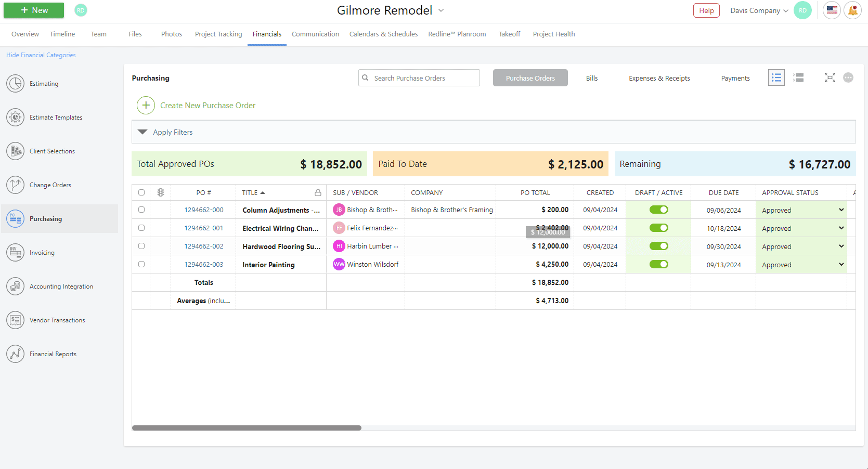This screenshot has height=469, width=868.
Task: Open the more options ellipsis icon
Action: coord(848,77)
